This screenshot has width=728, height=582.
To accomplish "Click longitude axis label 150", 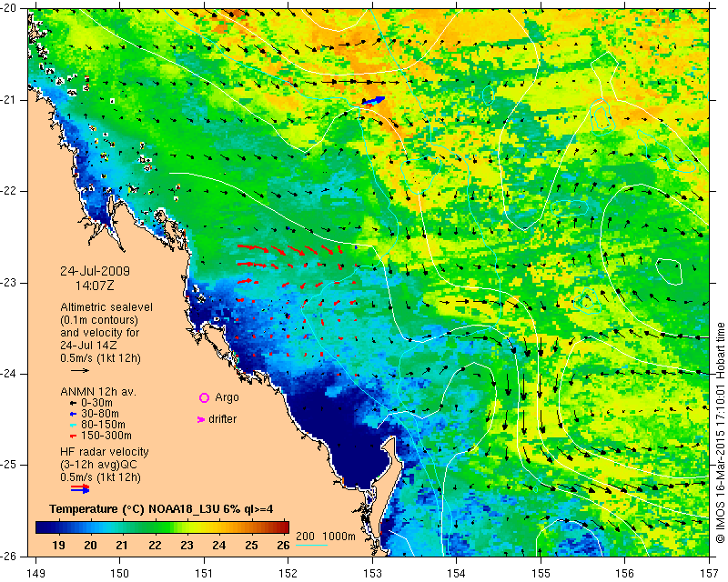I will click(120, 574).
